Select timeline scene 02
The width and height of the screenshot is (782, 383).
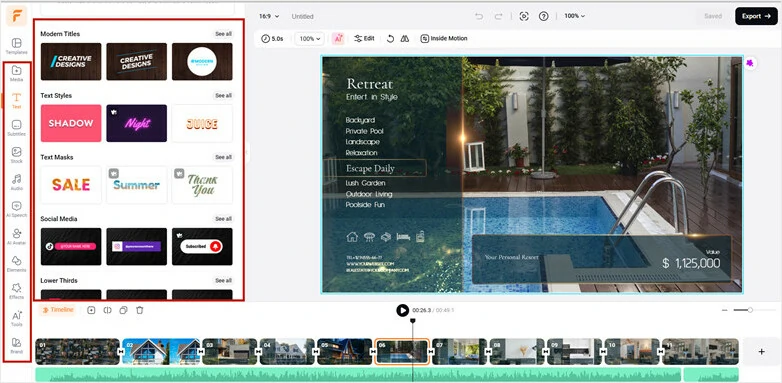click(x=161, y=352)
